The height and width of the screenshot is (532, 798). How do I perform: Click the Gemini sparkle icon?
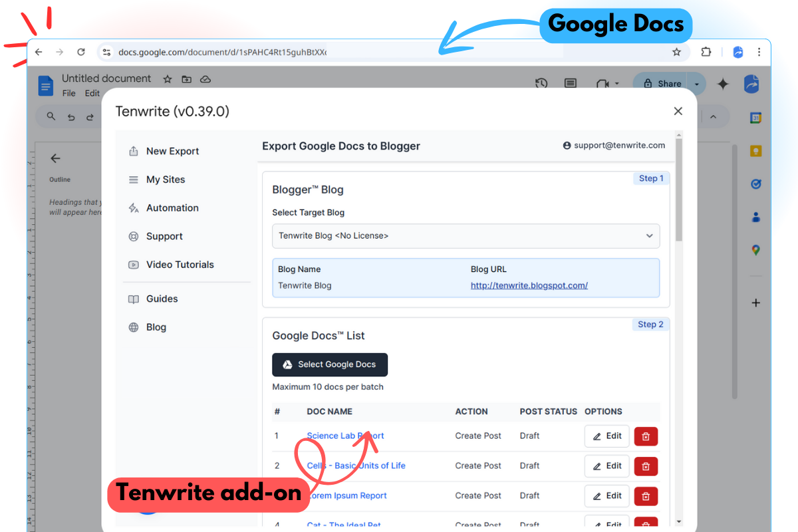723,84
